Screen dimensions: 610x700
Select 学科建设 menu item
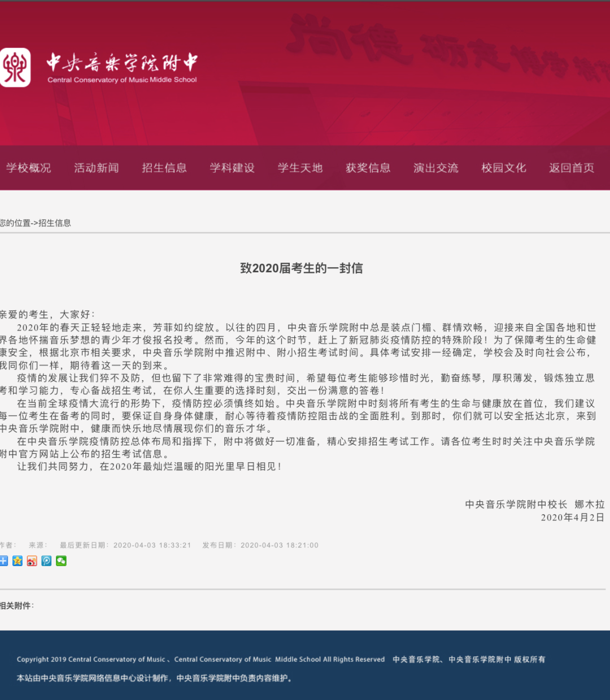coord(232,168)
